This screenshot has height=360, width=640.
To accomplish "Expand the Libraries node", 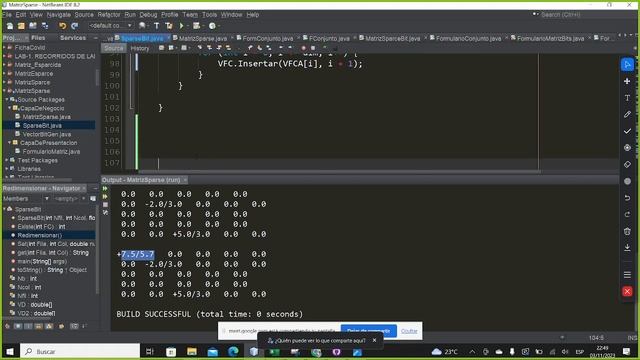I will point(7,169).
